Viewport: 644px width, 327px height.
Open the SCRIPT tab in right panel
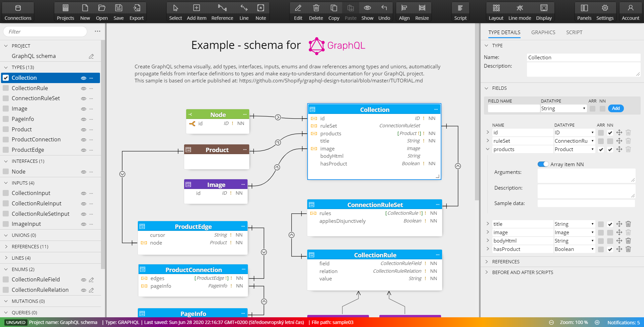coord(574,32)
